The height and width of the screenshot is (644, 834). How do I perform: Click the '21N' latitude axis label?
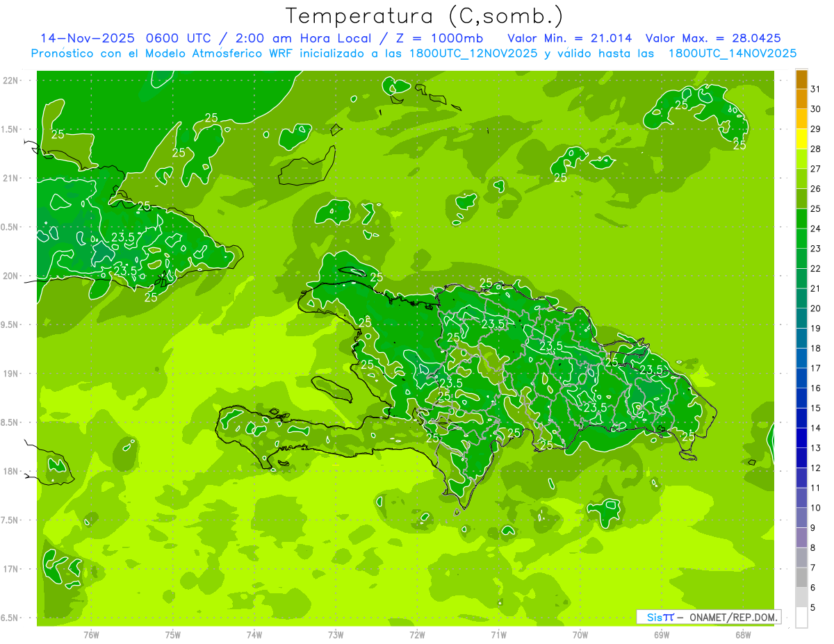tap(10, 178)
